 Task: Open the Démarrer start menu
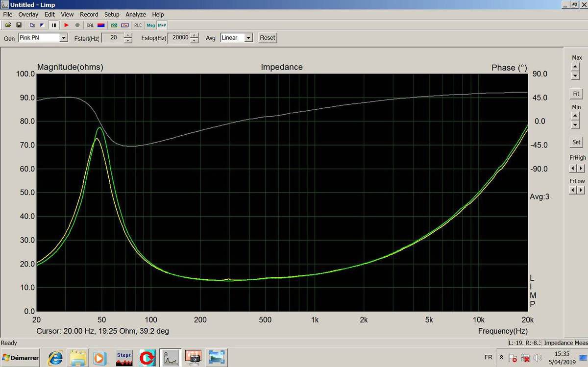pos(20,358)
